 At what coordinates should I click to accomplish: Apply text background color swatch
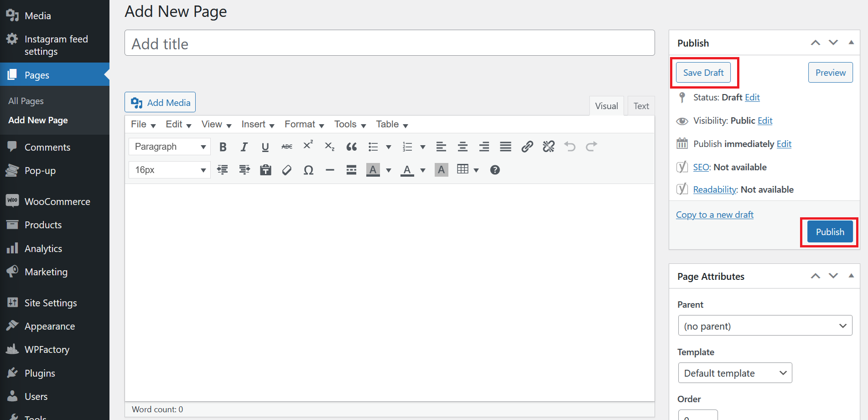pyautogui.click(x=373, y=170)
